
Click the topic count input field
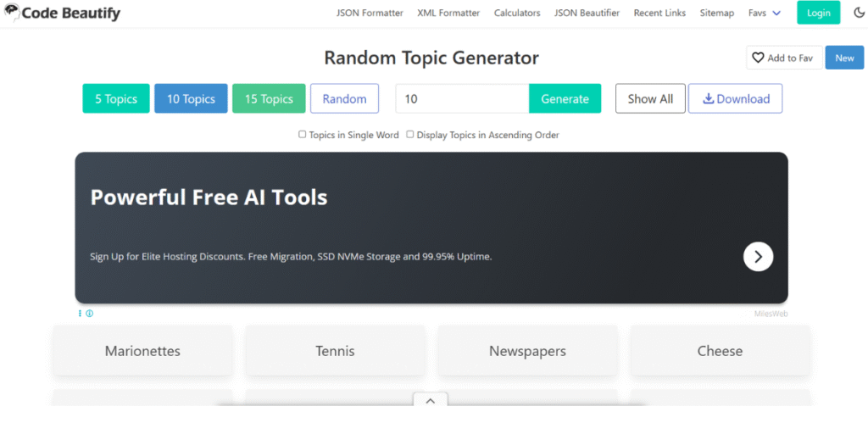click(462, 98)
